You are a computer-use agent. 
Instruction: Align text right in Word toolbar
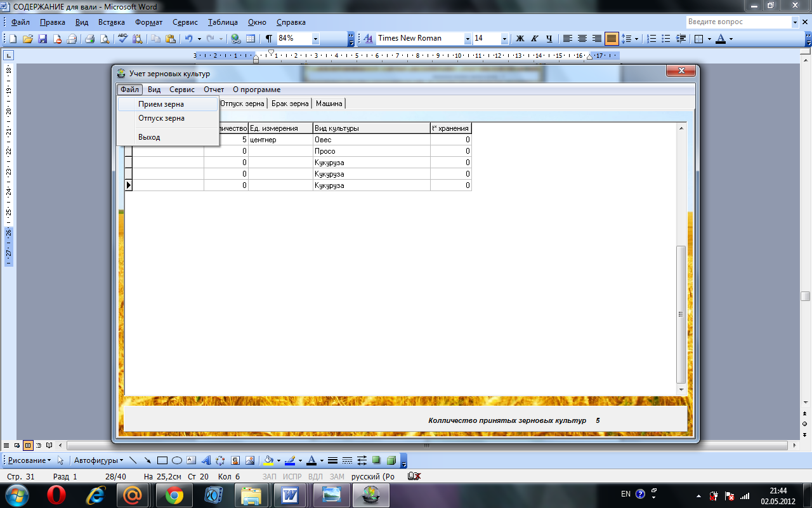pos(597,39)
